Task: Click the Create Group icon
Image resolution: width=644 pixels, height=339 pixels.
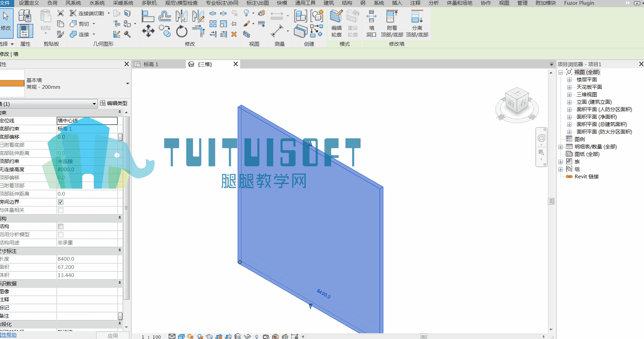Action: pos(317,16)
